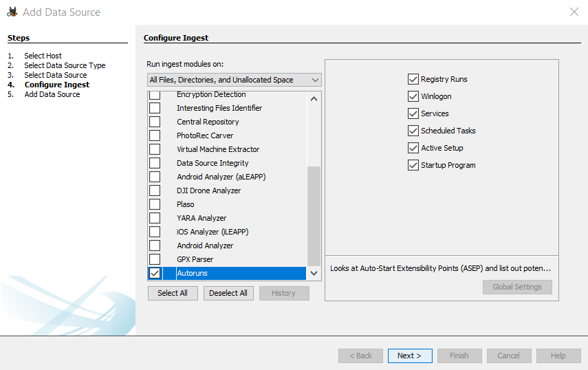This screenshot has height=370, width=588.
Task: Enable the Virtual Machine Extractor checkbox
Action: [x=155, y=149]
